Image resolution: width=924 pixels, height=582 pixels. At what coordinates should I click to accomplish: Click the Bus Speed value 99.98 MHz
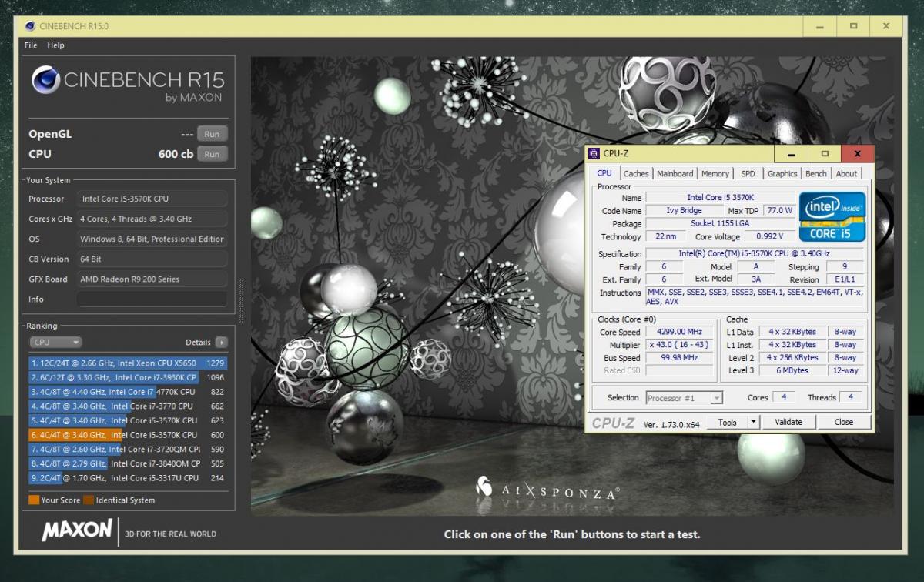point(680,358)
